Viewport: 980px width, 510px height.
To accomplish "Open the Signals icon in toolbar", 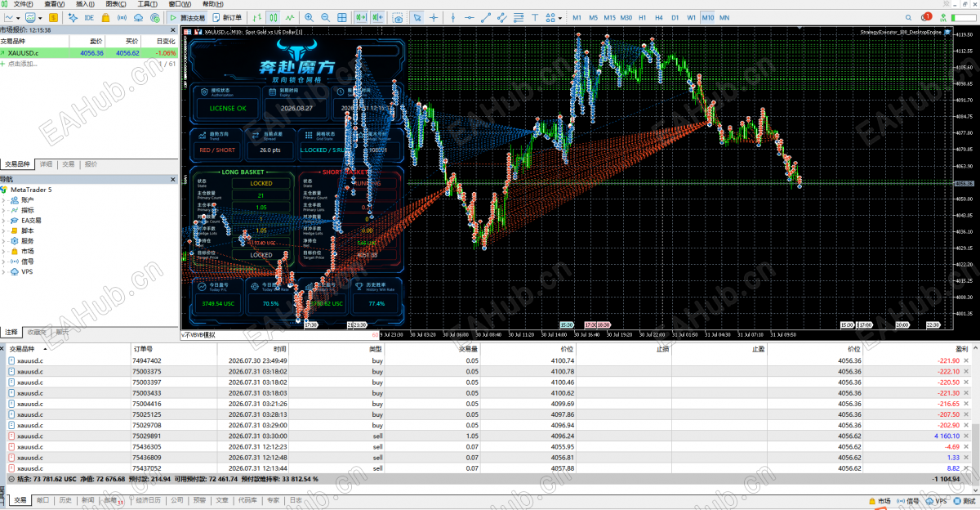I will coord(122,17).
